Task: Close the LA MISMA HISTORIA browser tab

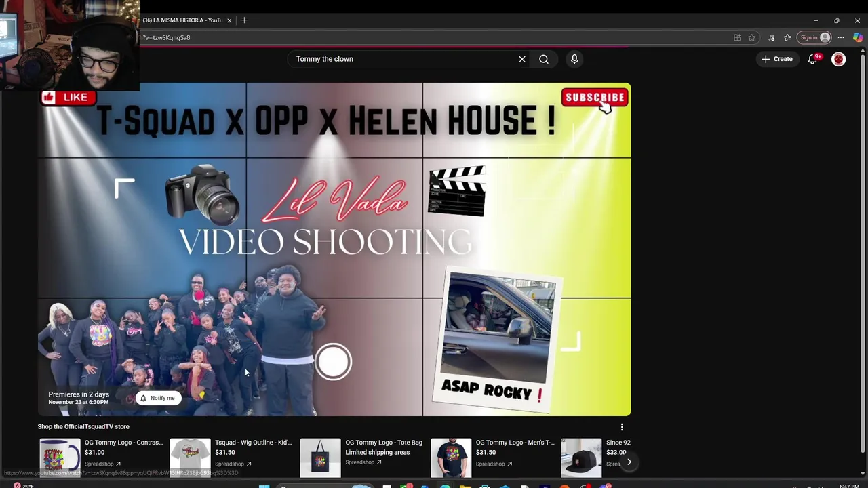Action: [x=229, y=20]
